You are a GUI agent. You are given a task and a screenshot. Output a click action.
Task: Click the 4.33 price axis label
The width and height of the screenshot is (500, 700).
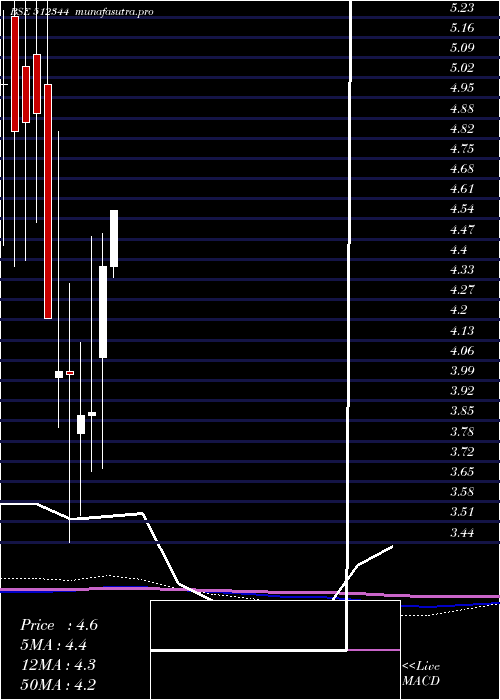462,270
